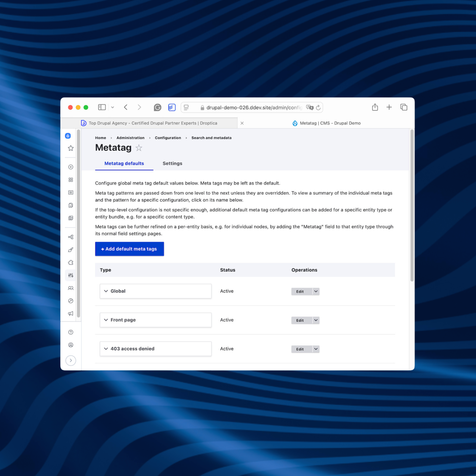Screen dimensions: 476x476
Task: Open the Appearance paintbrush icon
Action: click(x=71, y=250)
